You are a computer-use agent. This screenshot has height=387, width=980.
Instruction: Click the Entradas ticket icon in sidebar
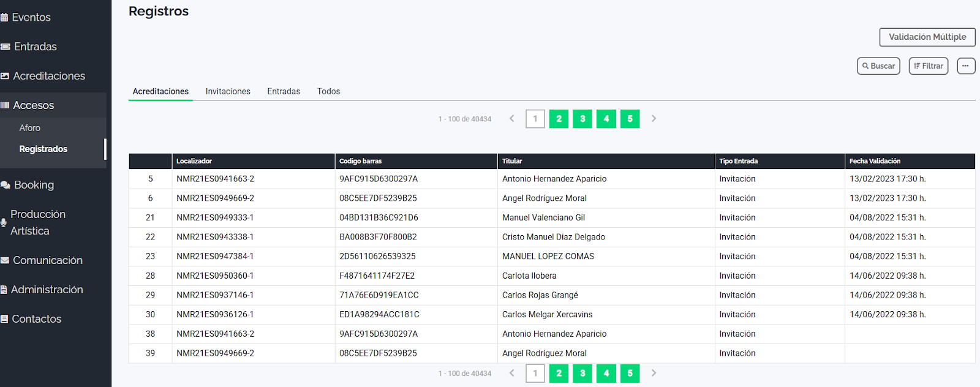pos(6,47)
